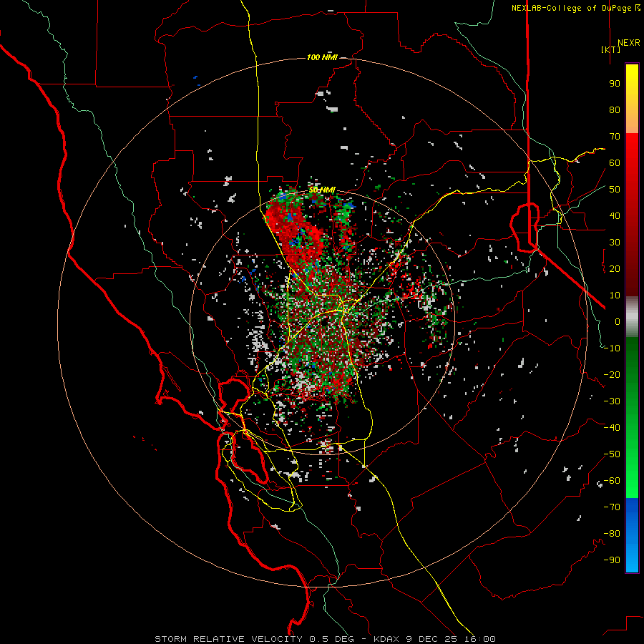Click the 0.5 DEG elevation text
The height and width of the screenshot is (644, 644).
[x=332, y=639]
